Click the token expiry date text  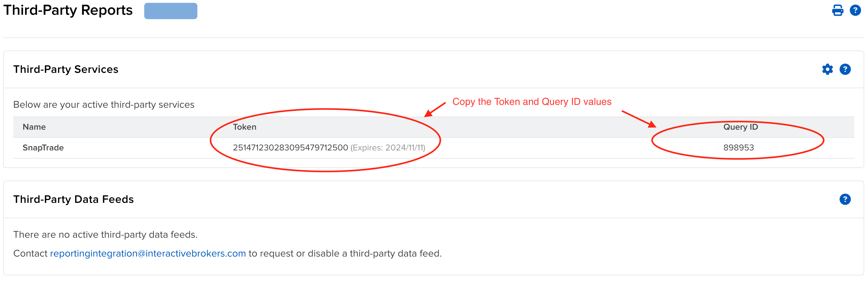[x=388, y=148]
